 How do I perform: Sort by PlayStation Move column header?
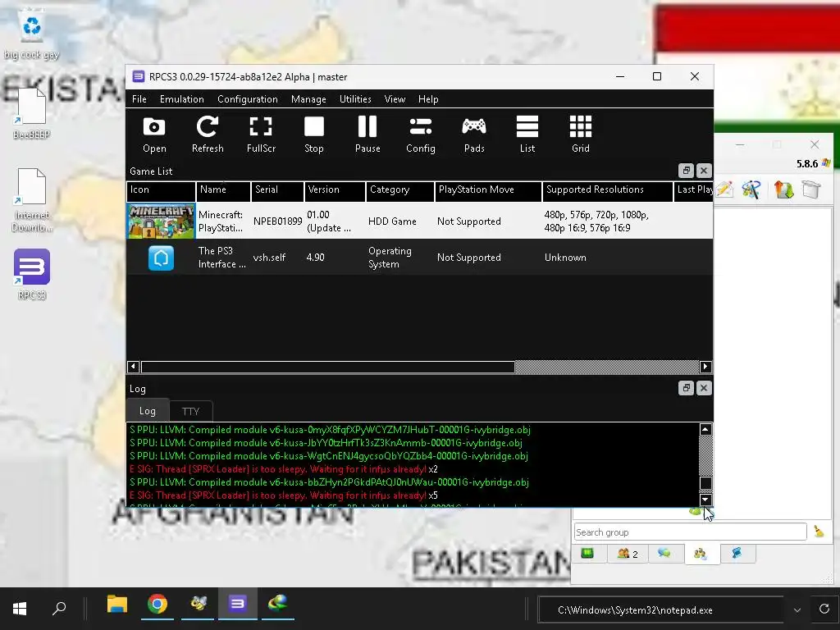click(x=488, y=189)
